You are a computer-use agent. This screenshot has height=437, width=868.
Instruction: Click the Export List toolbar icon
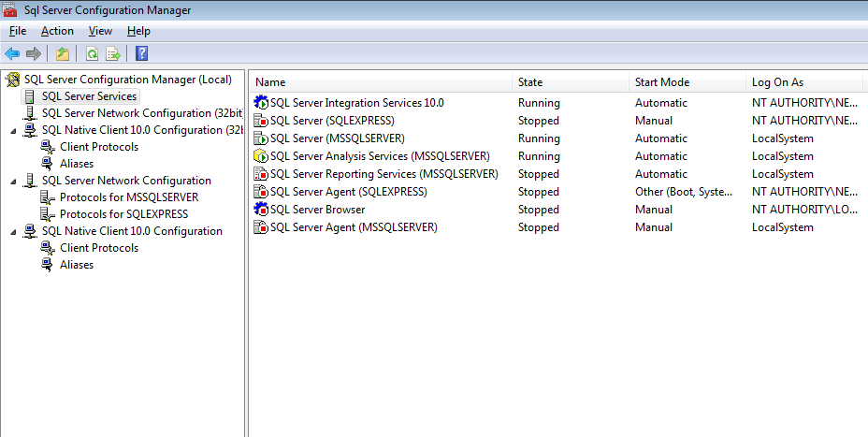[x=113, y=53]
